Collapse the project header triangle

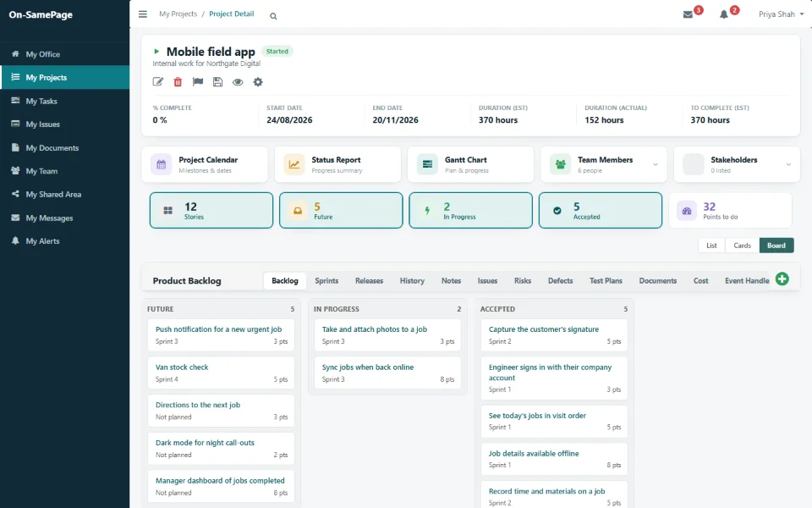[x=156, y=52]
